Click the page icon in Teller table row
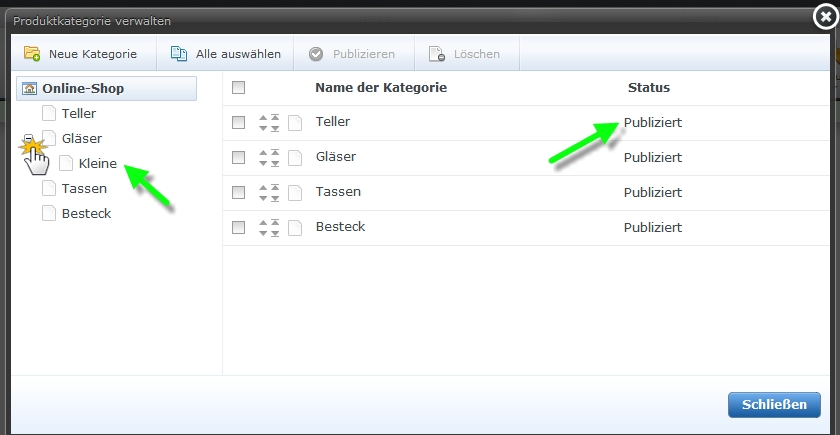 pyautogui.click(x=295, y=123)
